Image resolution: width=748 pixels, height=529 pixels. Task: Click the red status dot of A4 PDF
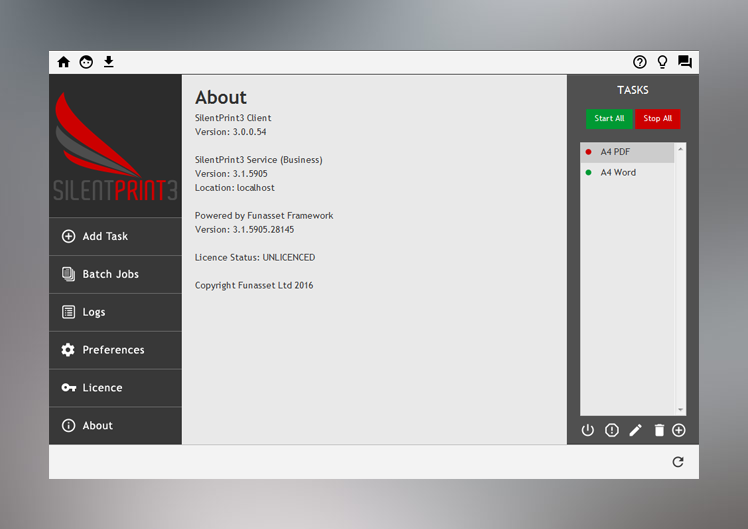point(588,152)
